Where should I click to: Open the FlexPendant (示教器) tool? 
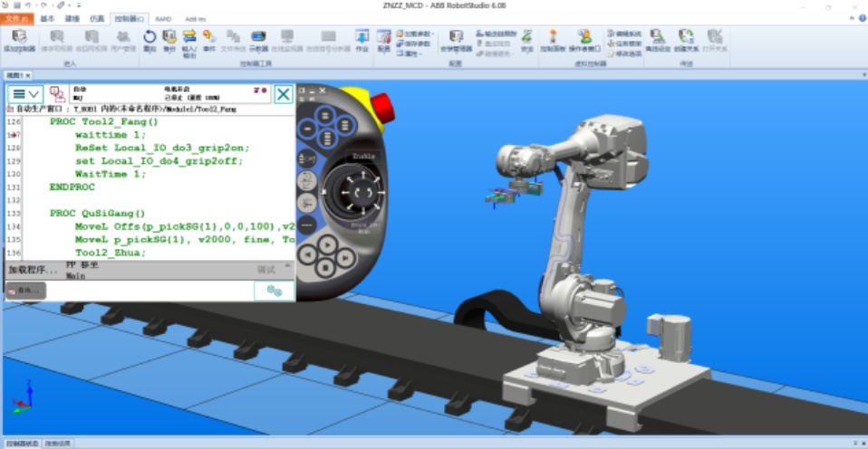(258, 40)
